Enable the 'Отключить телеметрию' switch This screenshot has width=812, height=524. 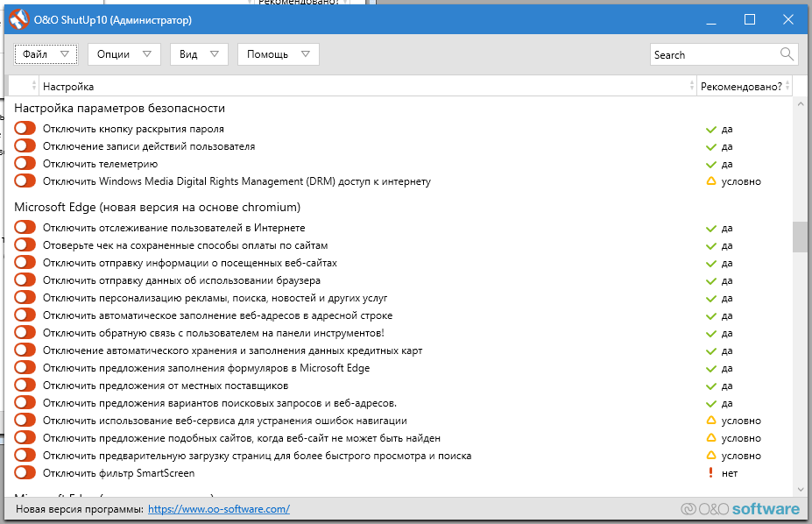[x=25, y=164]
